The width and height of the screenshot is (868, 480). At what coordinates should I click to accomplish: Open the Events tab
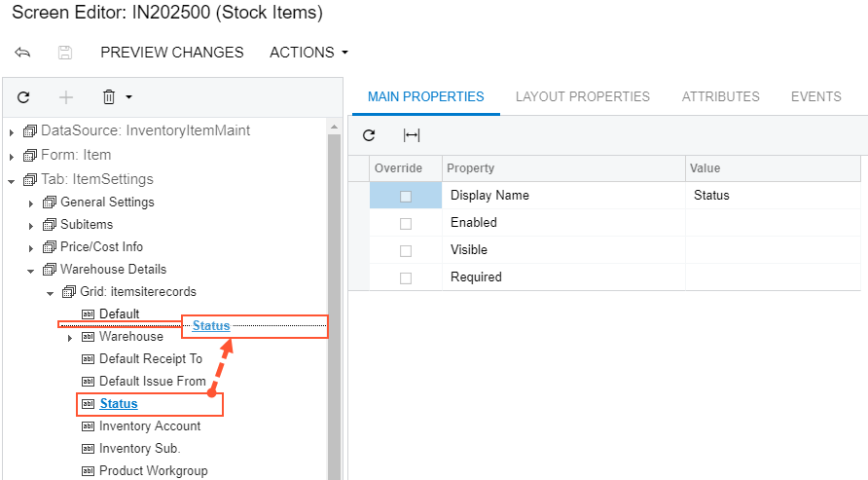click(815, 96)
